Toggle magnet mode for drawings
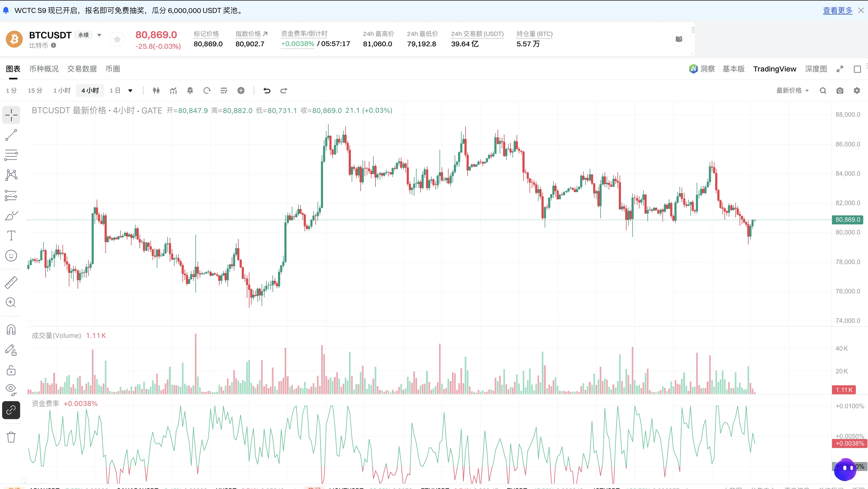The width and height of the screenshot is (868, 489). pos(11,330)
